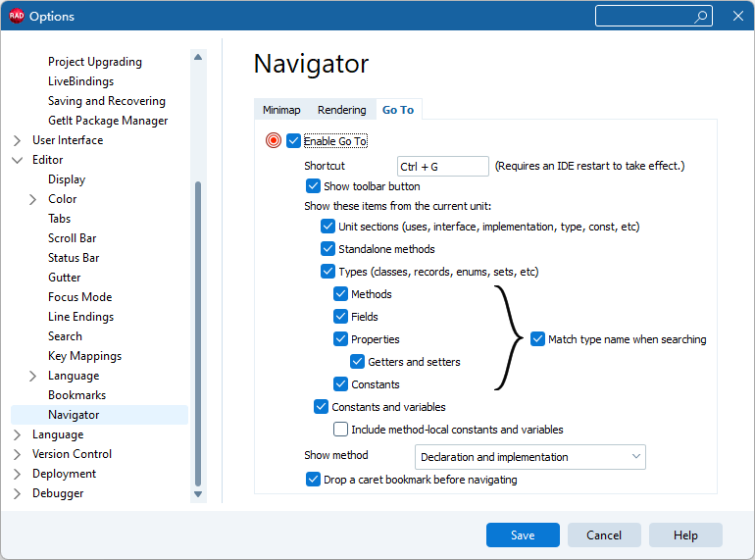Image resolution: width=755 pixels, height=560 pixels.
Task: Select Line Endings in the tree
Action: point(80,317)
